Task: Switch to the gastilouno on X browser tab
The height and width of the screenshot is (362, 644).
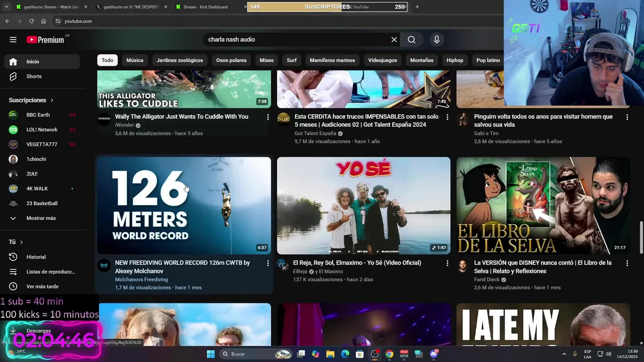Action: (x=130, y=7)
